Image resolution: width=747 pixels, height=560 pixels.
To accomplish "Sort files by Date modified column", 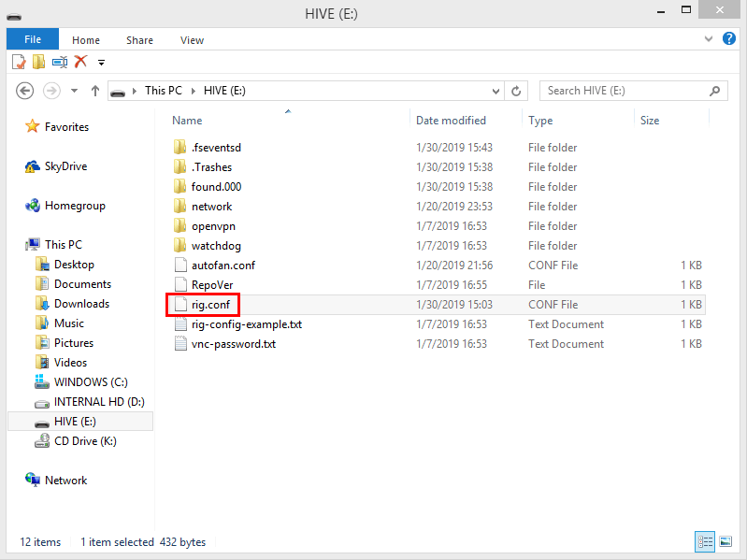I will 451,121.
